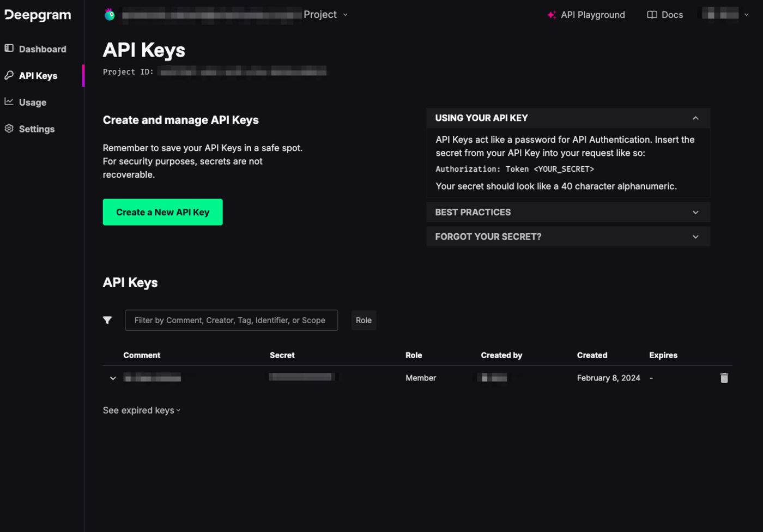Click the Docs book icon
Image resolution: width=763 pixels, height=532 pixels.
(652, 15)
